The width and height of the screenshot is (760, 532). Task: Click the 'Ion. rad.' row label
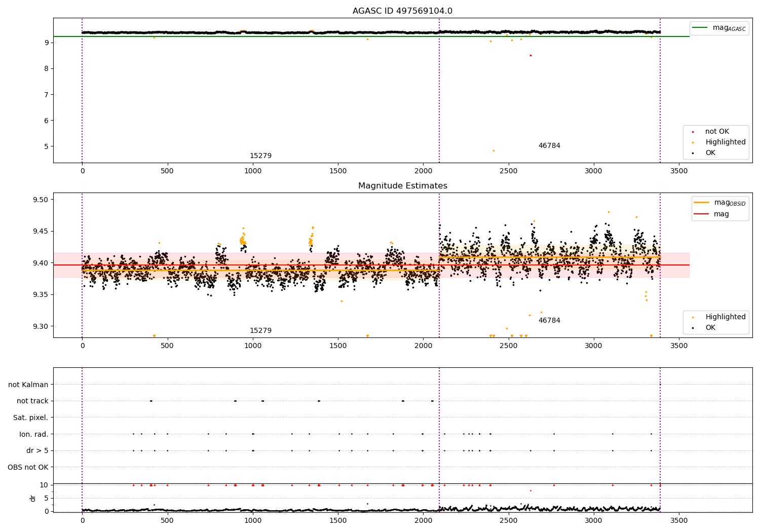tap(34, 434)
